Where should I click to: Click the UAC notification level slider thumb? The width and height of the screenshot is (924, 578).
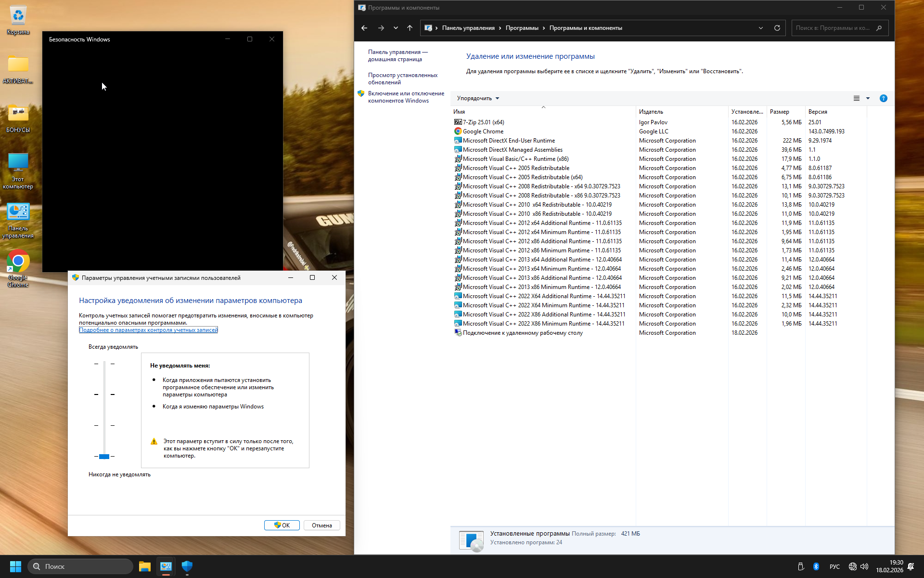[104, 456]
